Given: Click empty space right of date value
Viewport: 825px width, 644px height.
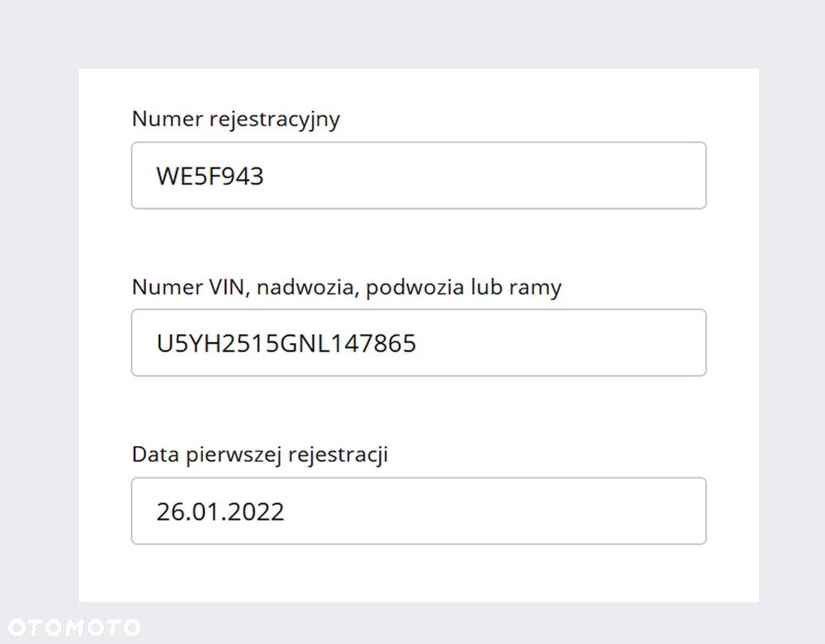Looking at the screenshot, I should click(495, 512).
